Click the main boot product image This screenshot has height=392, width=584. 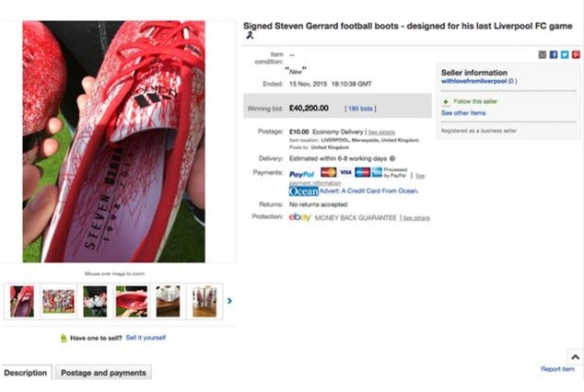coord(113,142)
